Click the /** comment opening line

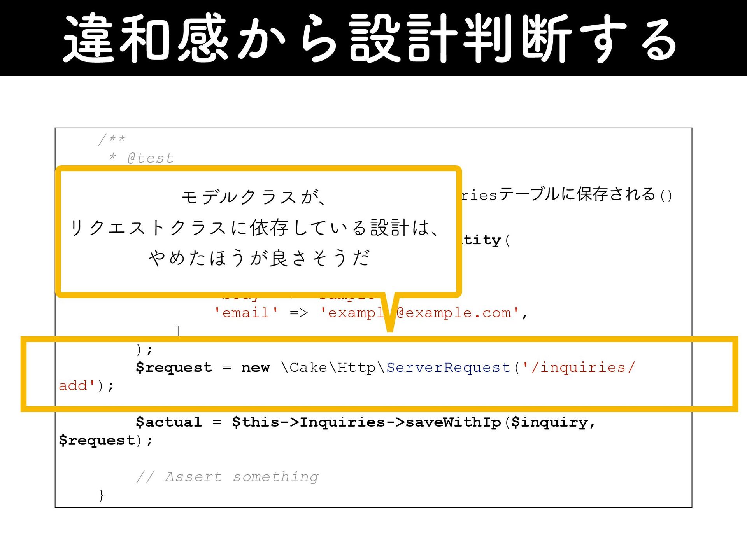coord(112,139)
